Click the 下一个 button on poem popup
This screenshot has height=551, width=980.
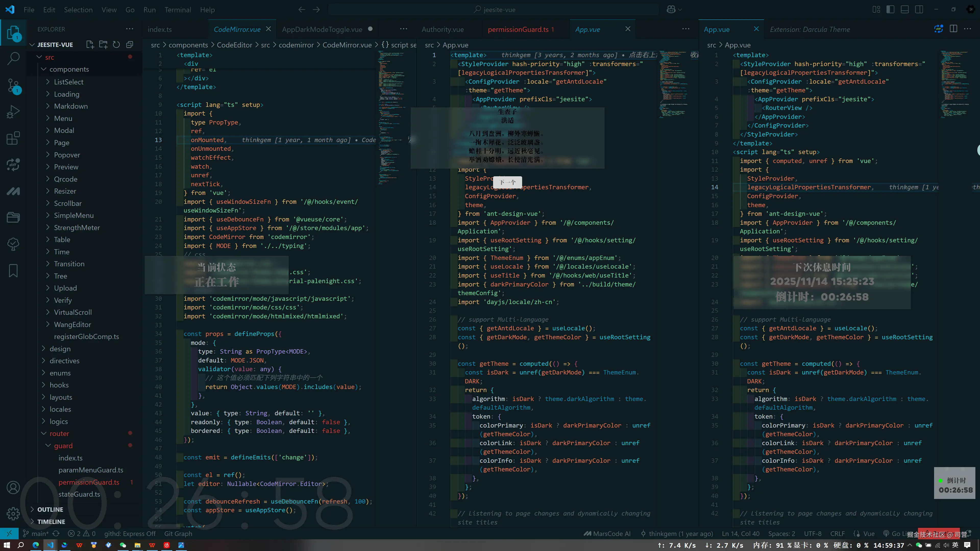tap(507, 182)
